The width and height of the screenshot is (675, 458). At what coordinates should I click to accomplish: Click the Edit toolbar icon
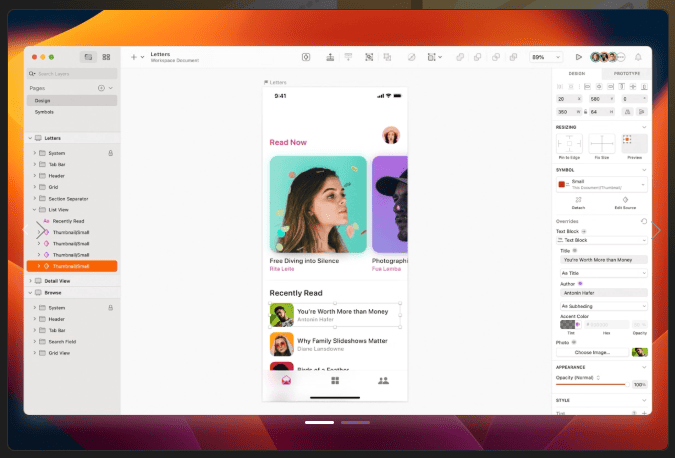(412, 57)
